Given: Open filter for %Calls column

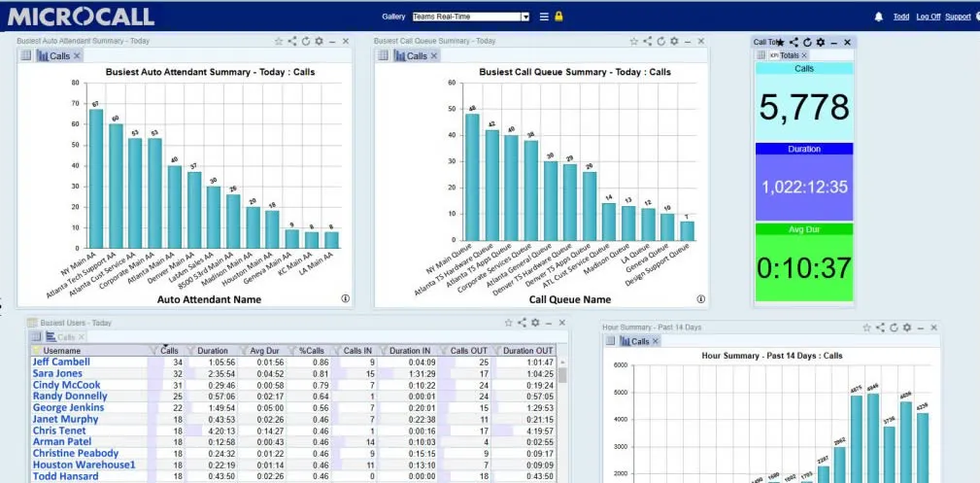Looking at the screenshot, I should 293,351.
